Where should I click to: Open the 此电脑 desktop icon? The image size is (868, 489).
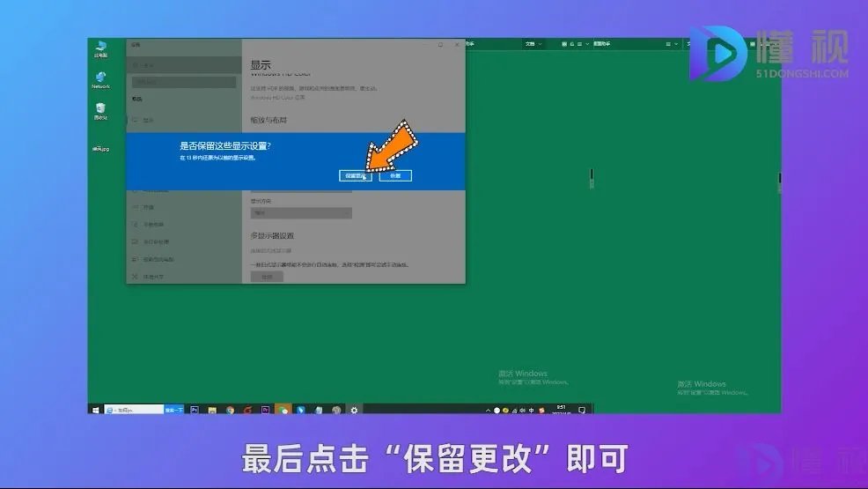coord(100,48)
